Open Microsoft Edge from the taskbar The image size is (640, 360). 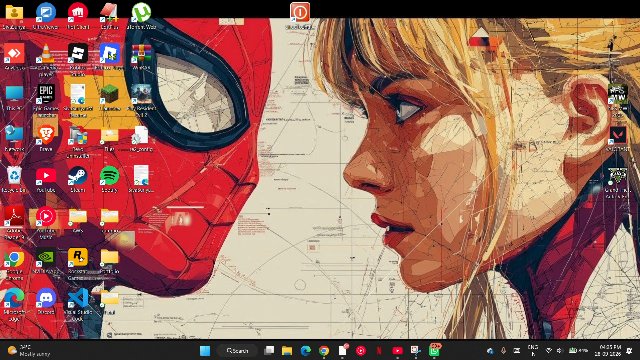click(306, 351)
